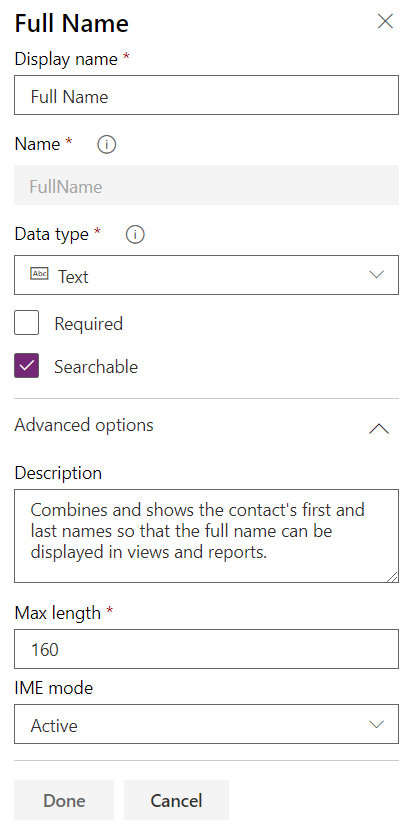
Task: Click the Searchable label text
Action: (x=96, y=367)
